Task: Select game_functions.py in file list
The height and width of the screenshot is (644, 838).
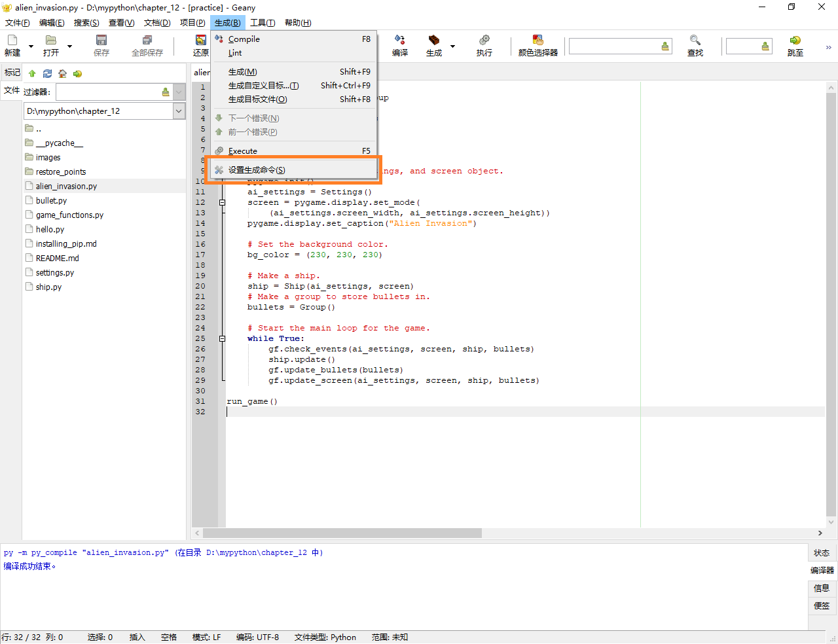Action: coord(69,215)
